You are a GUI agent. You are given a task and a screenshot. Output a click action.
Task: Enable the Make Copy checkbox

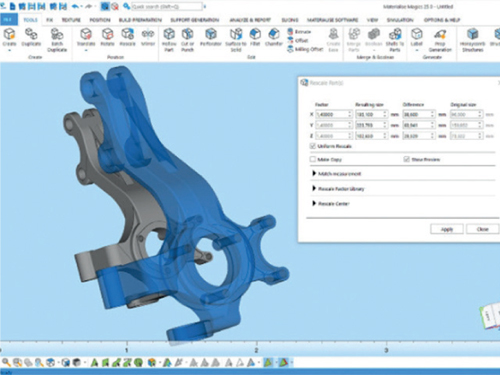coord(313,159)
